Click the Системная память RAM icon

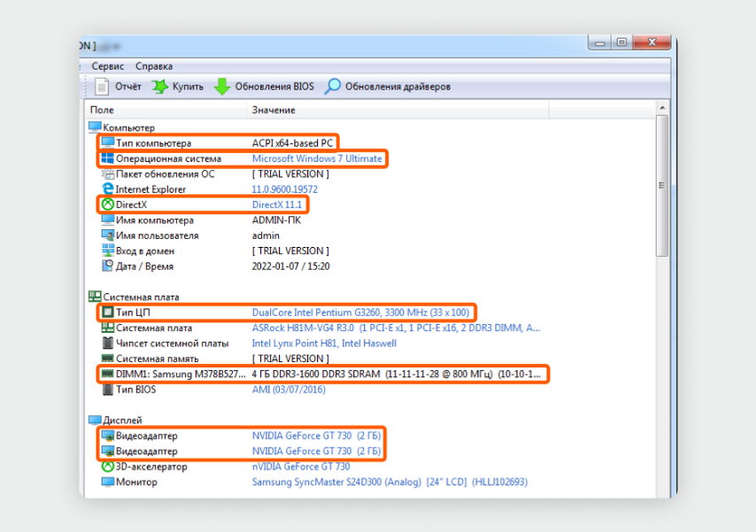tap(107, 359)
